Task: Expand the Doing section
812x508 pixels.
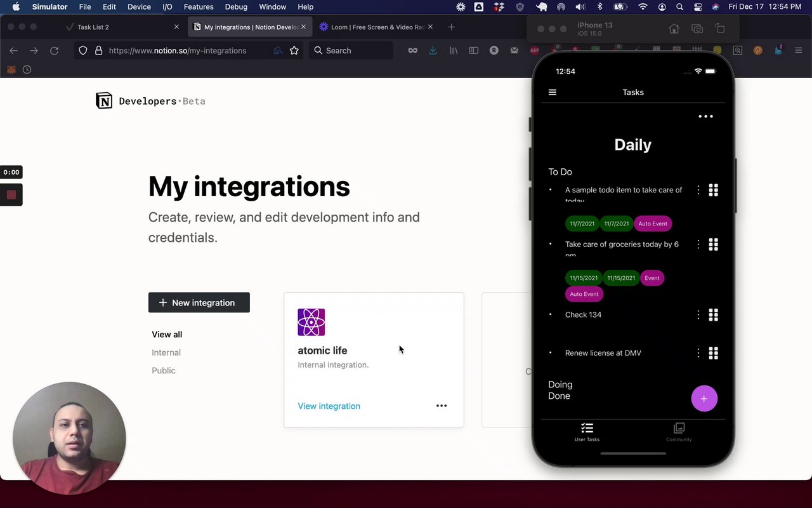Action: tap(560, 384)
